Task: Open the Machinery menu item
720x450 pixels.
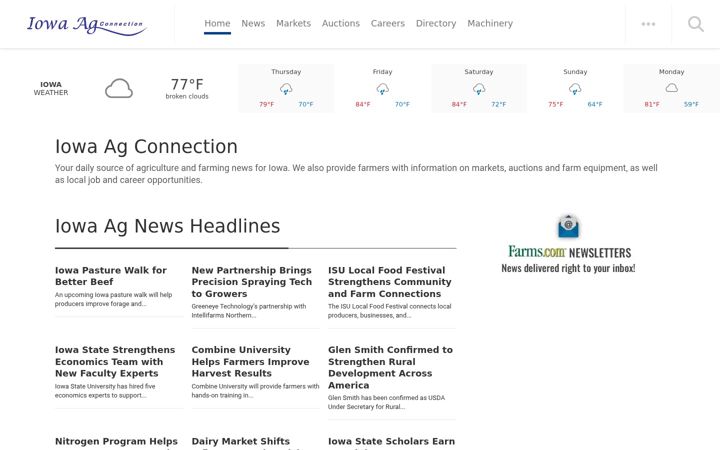Action: pyautogui.click(x=490, y=23)
